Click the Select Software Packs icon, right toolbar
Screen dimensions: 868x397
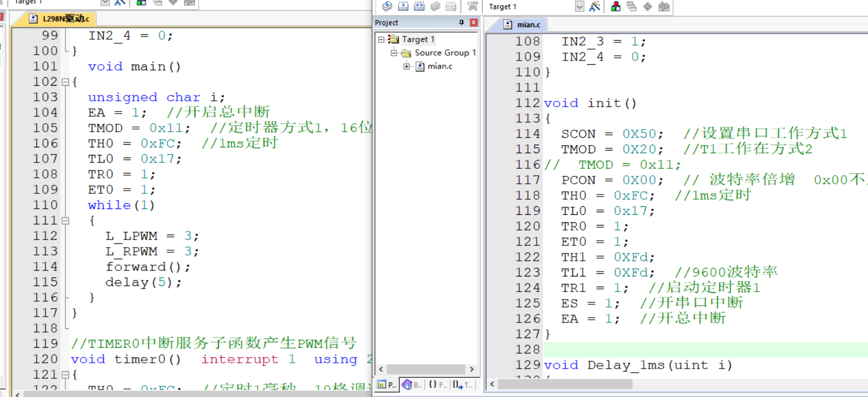click(x=664, y=6)
